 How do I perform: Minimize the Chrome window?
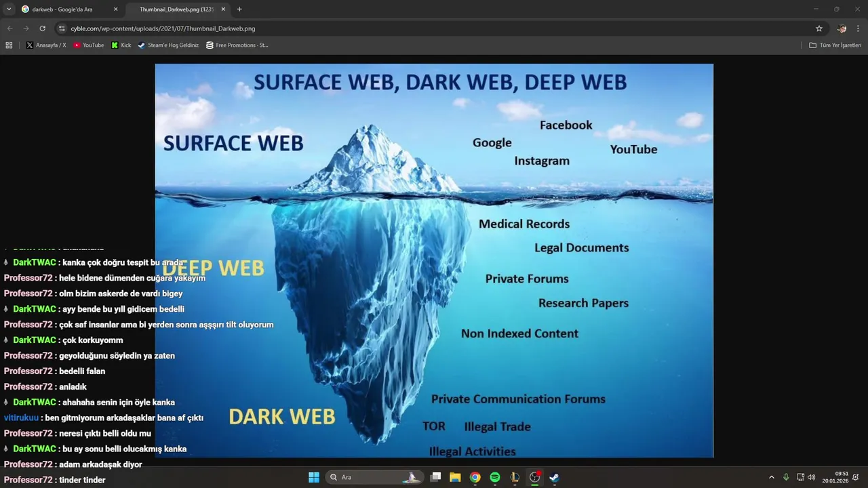tap(816, 9)
